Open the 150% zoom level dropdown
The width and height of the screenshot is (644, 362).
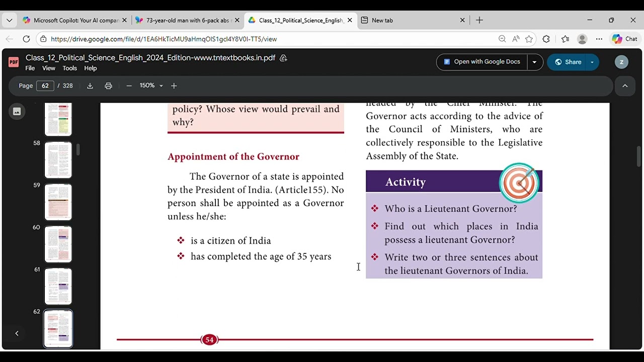tap(151, 85)
